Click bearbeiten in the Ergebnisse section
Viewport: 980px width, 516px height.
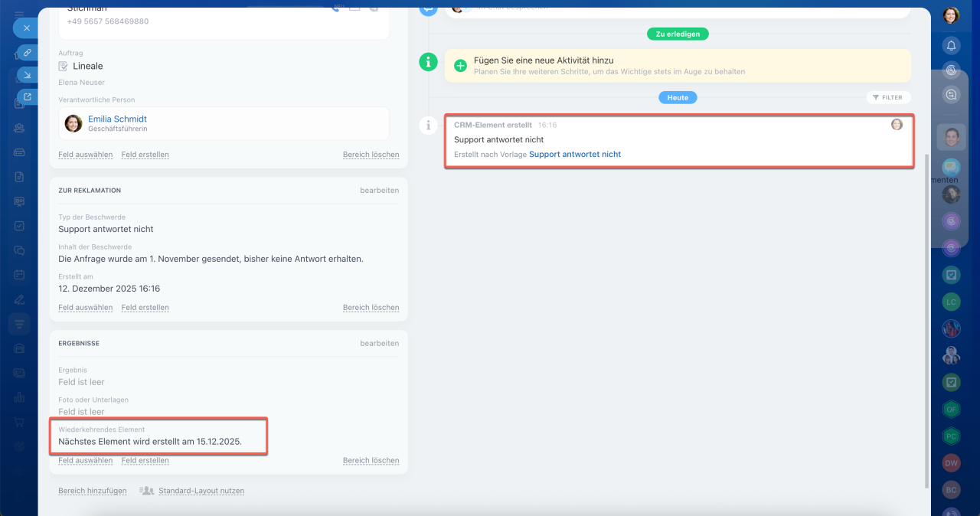coord(379,344)
